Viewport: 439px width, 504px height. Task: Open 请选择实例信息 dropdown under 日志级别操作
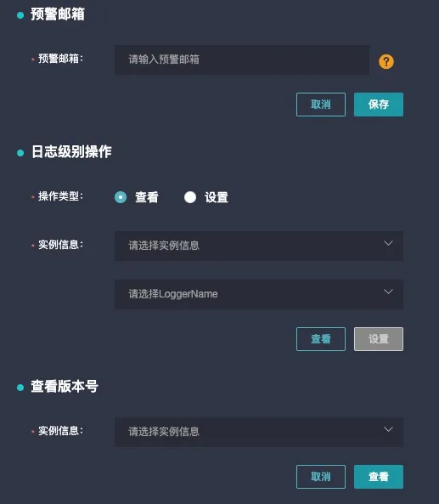(x=259, y=246)
